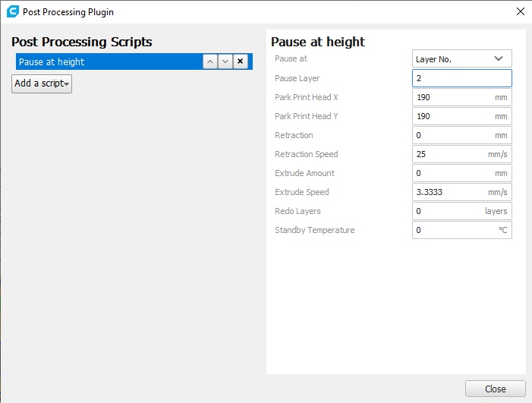Click the Pause at height settings heading

[318, 42]
